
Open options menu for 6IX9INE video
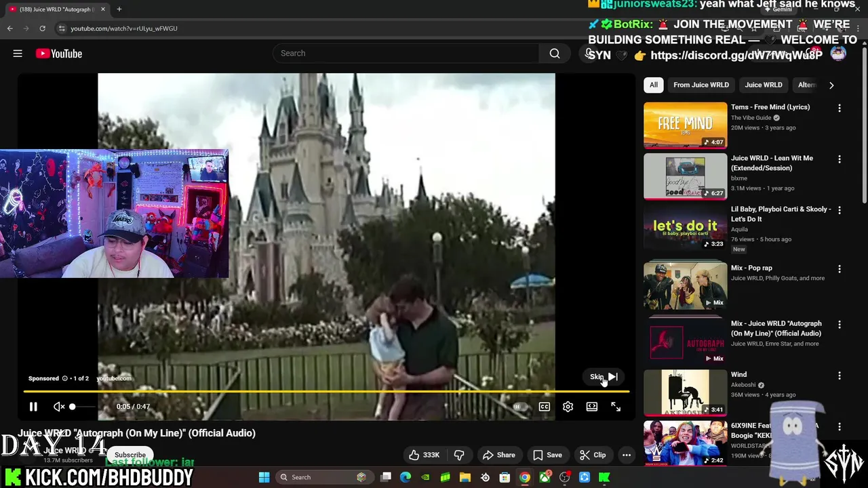tap(840, 427)
